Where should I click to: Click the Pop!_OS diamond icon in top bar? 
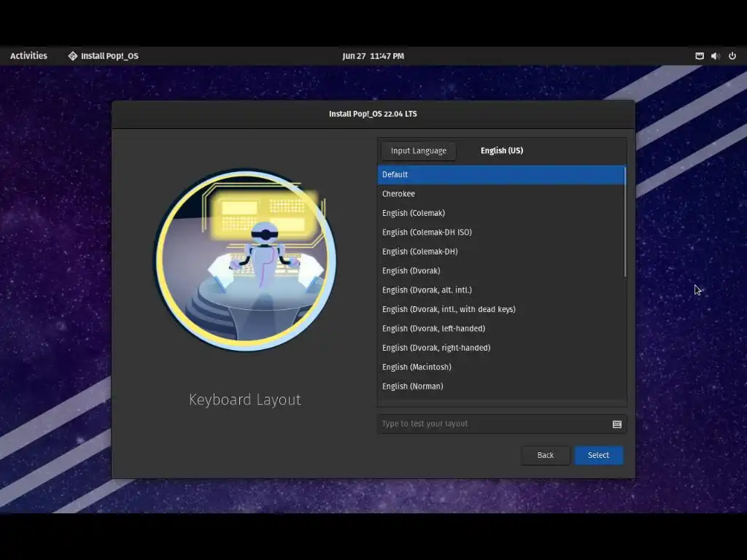(72, 56)
